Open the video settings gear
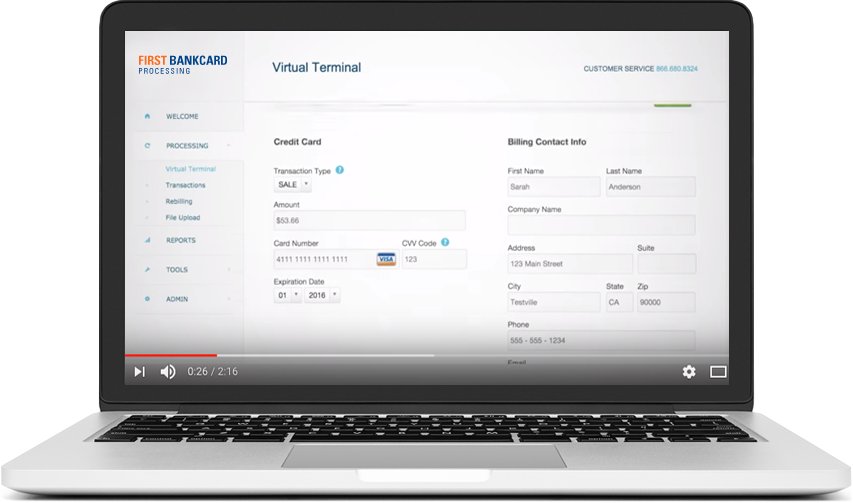853x503 pixels. (689, 372)
